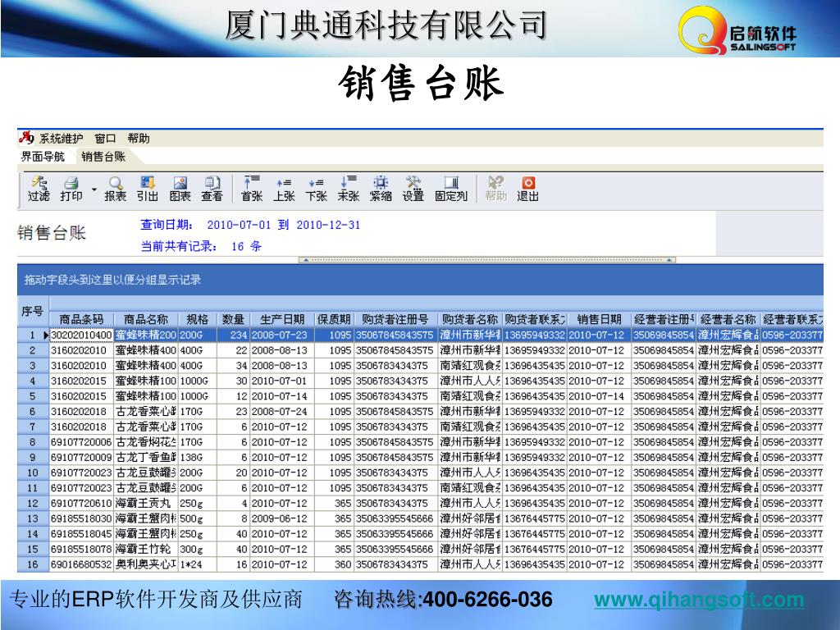The width and height of the screenshot is (840, 630).
Task: Click production date 2010-07-14 in row 5
Action: click(x=282, y=396)
